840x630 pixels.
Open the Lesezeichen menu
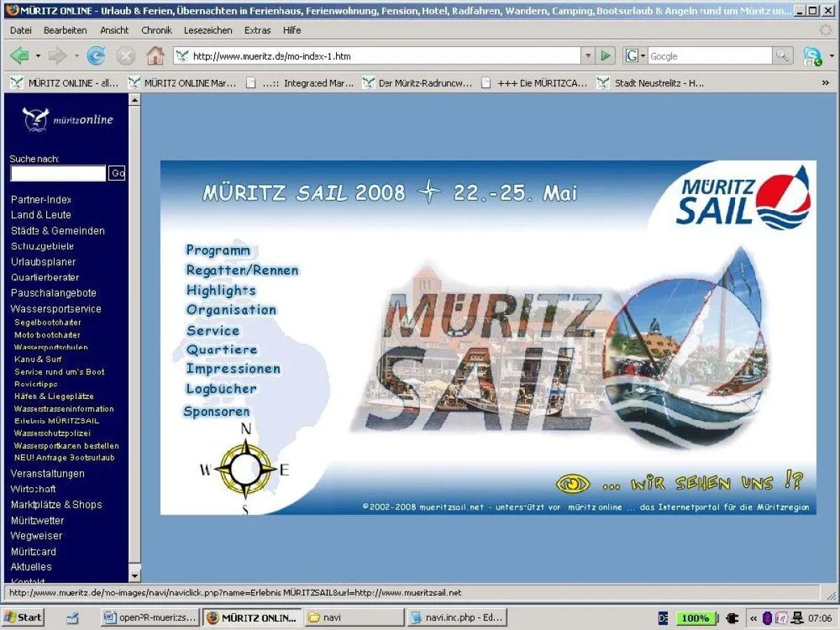pyautogui.click(x=207, y=30)
